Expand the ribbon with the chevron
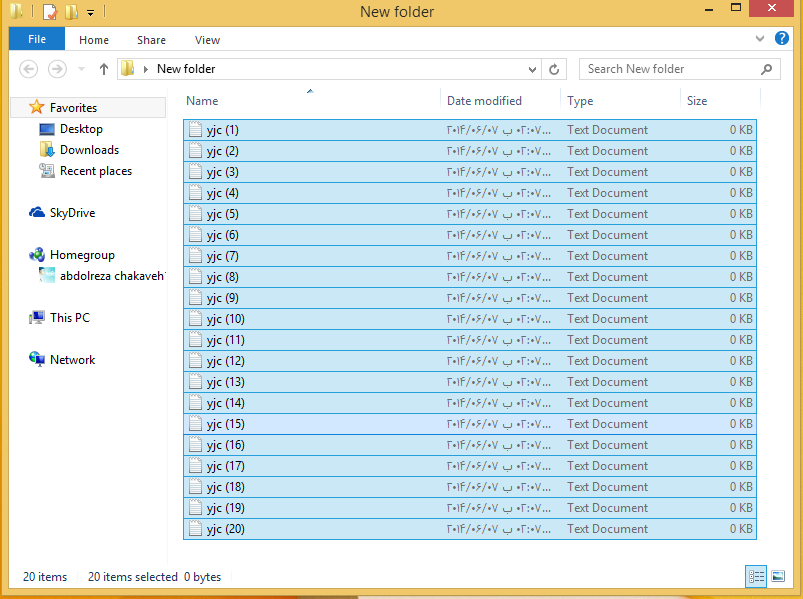This screenshot has height=599, width=803. (759, 38)
